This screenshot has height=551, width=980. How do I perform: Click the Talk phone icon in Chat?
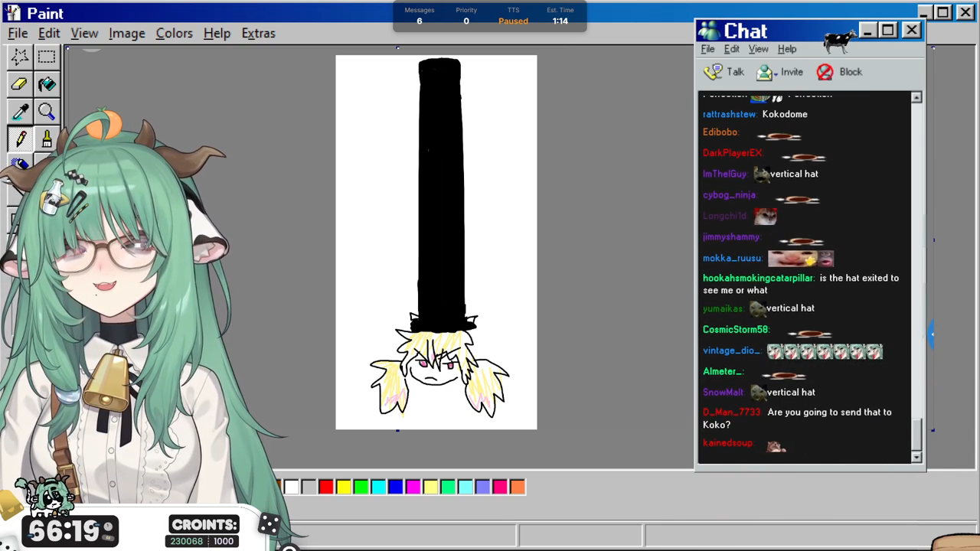(x=713, y=72)
